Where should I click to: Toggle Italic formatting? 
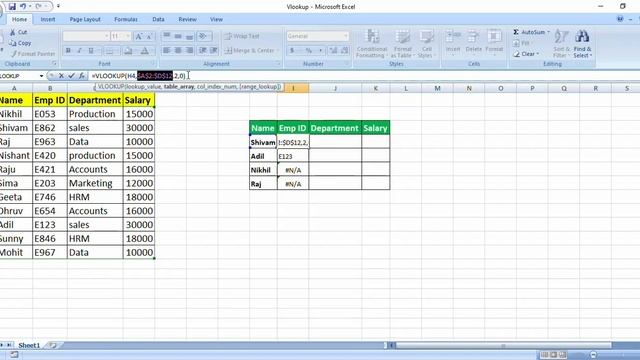tap(80, 51)
